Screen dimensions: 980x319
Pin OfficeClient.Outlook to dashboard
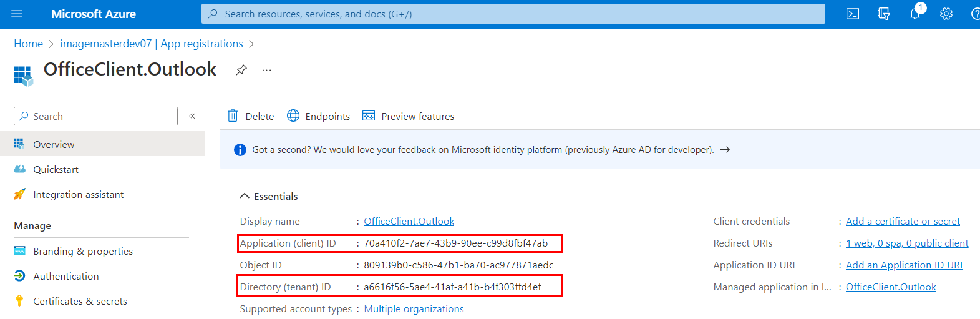pos(241,70)
